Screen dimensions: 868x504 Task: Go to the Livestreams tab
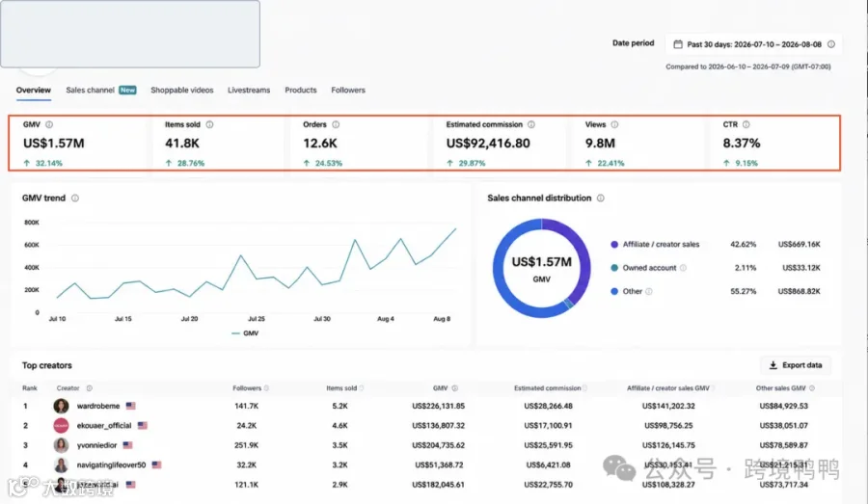249,91
